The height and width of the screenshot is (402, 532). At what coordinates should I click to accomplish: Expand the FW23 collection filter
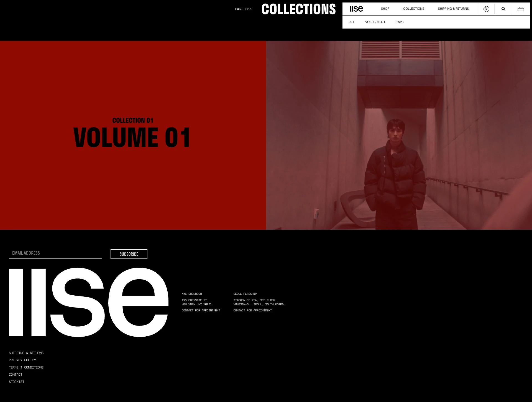[400, 22]
